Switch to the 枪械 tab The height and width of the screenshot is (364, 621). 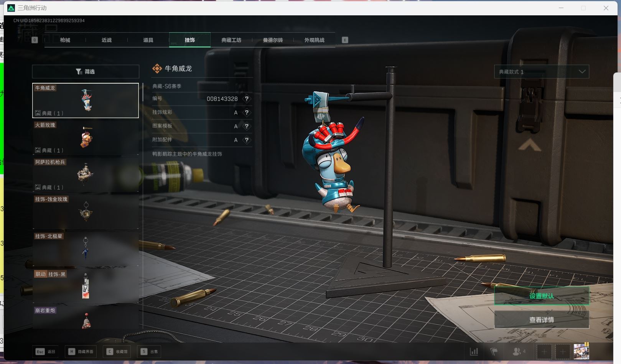[65, 40]
